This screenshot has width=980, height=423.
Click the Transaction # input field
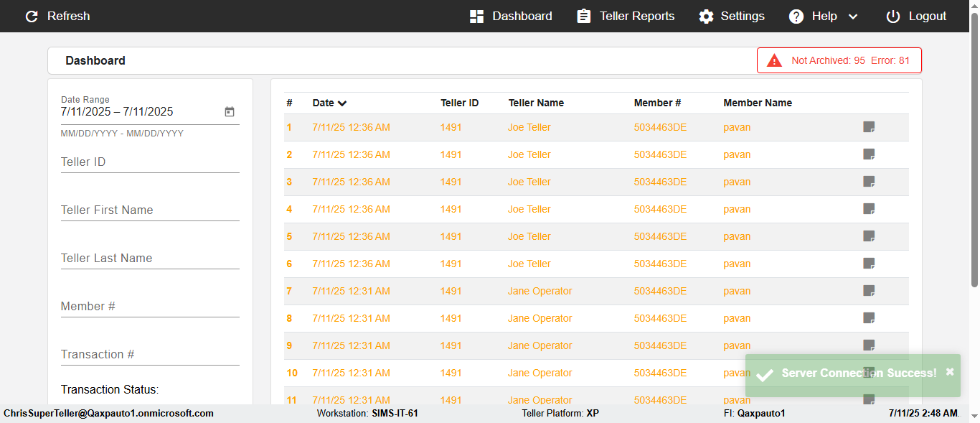coord(150,355)
